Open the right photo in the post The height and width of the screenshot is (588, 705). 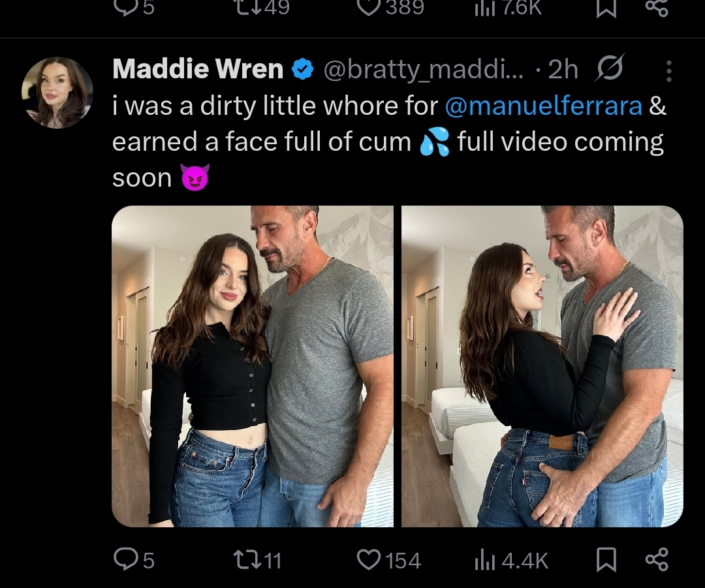tap(542, 366)
